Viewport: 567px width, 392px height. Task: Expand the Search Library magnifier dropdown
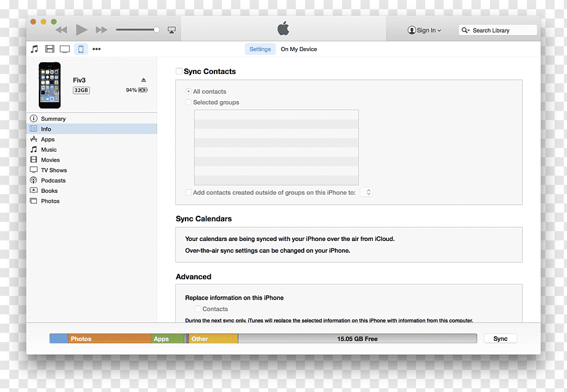(x=465, y=30)
